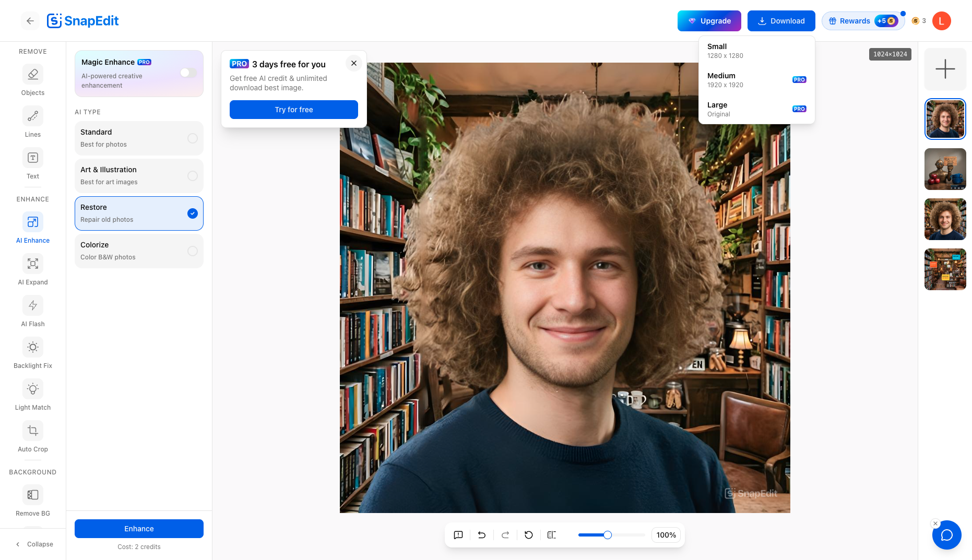Select the colorful bookstore thumbnail
Viewport: 972px width, 560px height.
coord(945,269)
